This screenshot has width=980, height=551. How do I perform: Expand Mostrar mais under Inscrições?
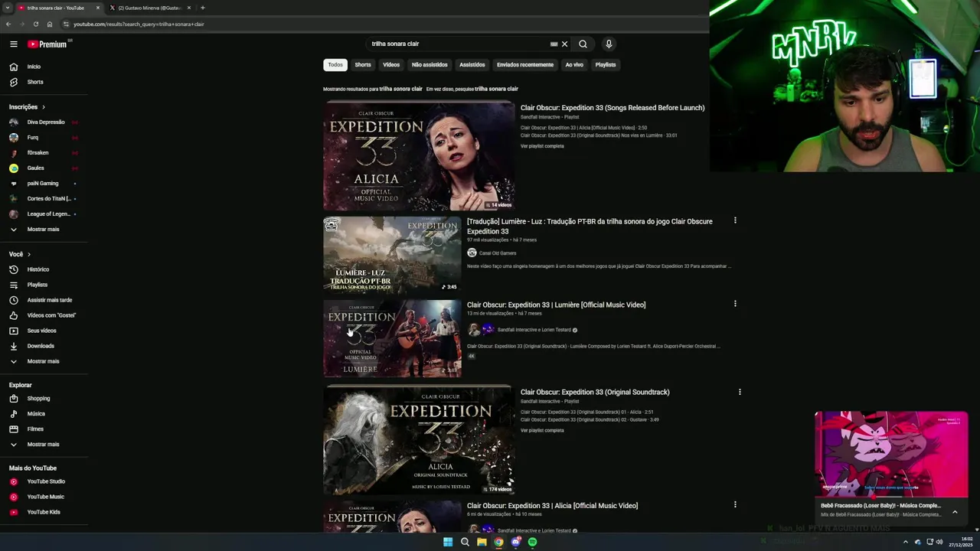pyautogui.click(x=44, y=230)
